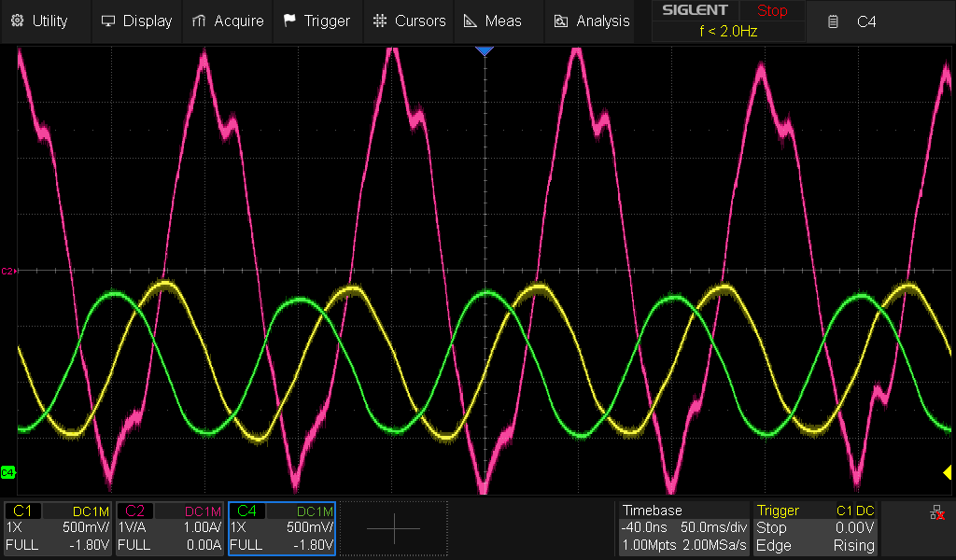
Task: Toggle the C1 channel descriptor box
Action: click(58, 528)
